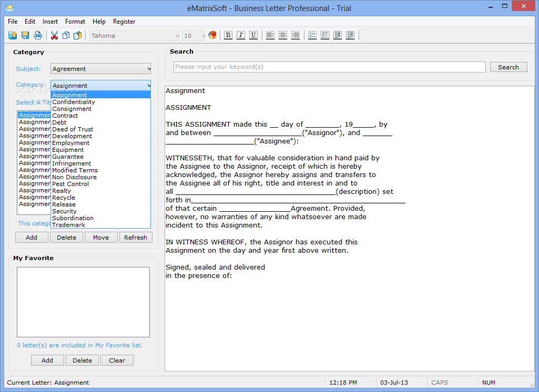
Task: Click Add button under Category panel
Action: 32,238
